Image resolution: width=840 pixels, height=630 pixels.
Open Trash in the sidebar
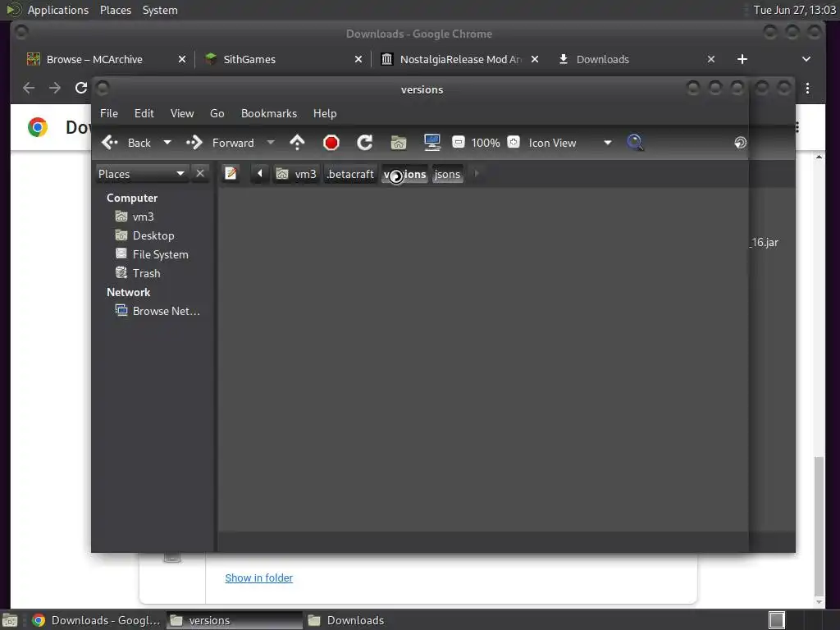point(138,273)
